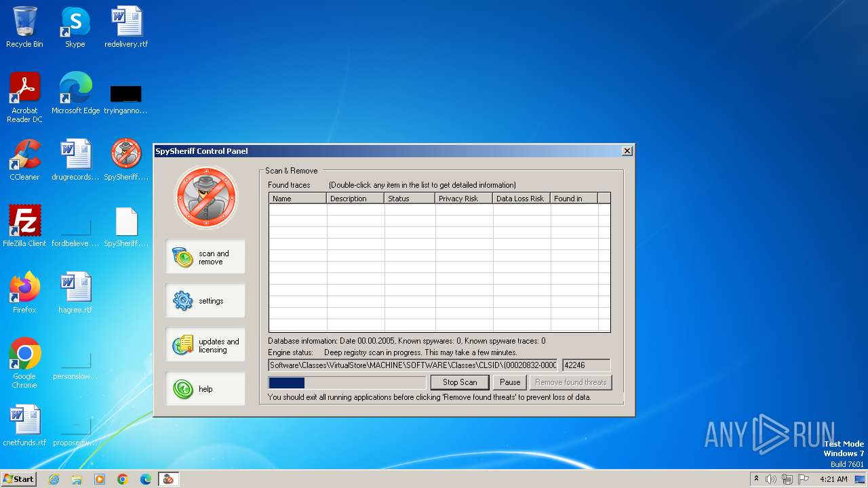
Task: Open the volume tray icon
Action: (x=771, y=479)
